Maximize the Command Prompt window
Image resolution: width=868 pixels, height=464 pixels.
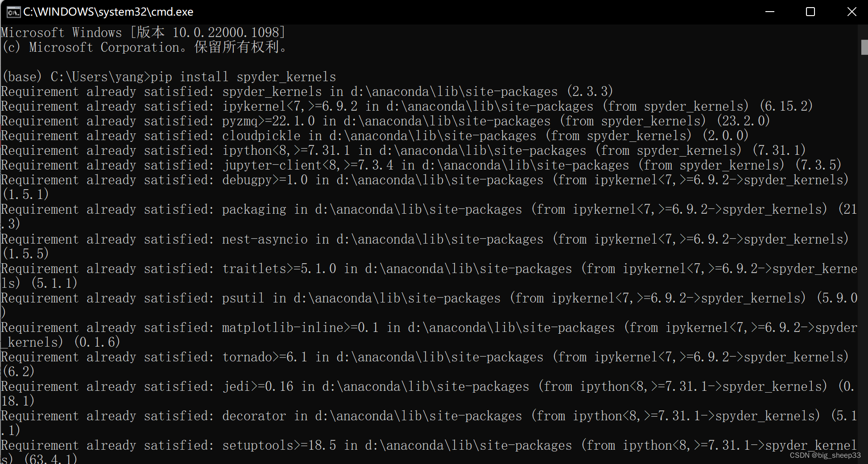[811, 12]
